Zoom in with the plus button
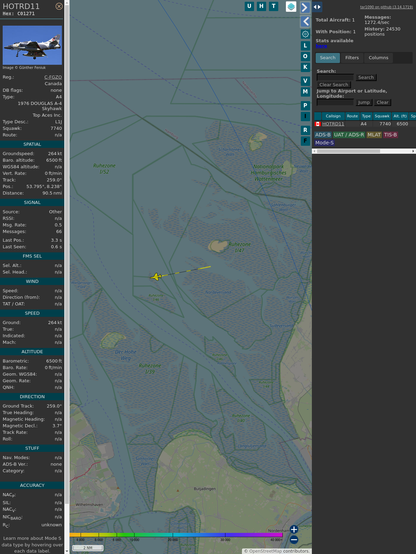Screen dimensions: 416x554 click(294, 529)
